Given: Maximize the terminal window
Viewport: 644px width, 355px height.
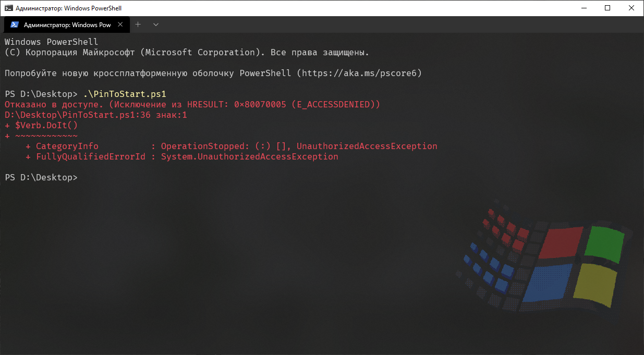Looking at the screenshot, I should [607, 8].
